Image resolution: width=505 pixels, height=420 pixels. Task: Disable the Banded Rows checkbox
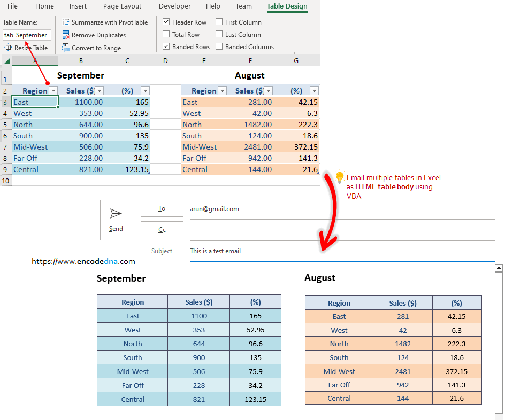point(166,46)
